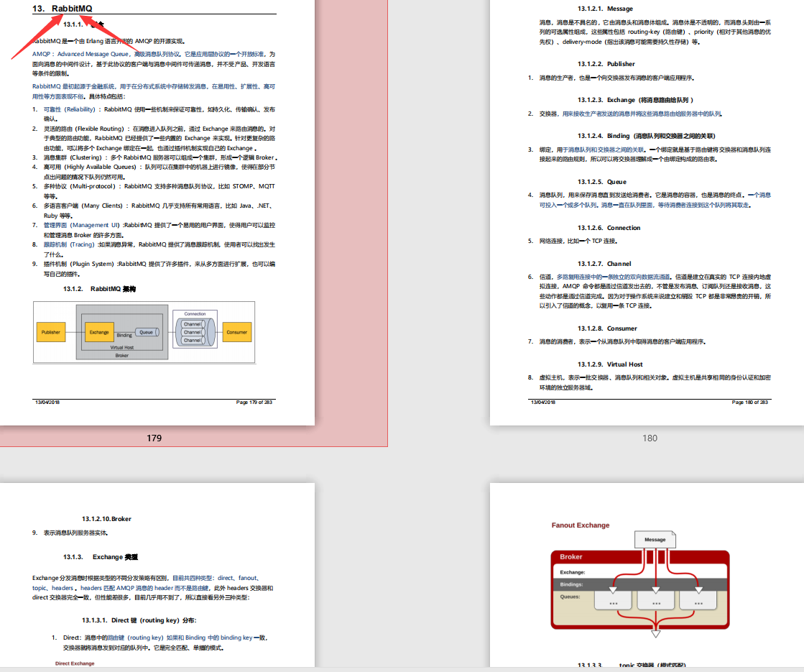Click the heading "13.1.2.9. Virtual Host"
804x672 pixels.
[610, 364]
